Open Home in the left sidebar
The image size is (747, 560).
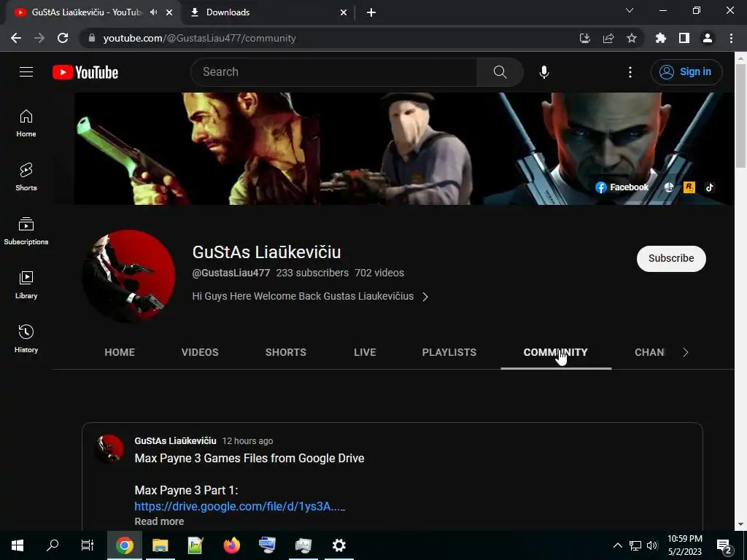click(x=26, y=123)
